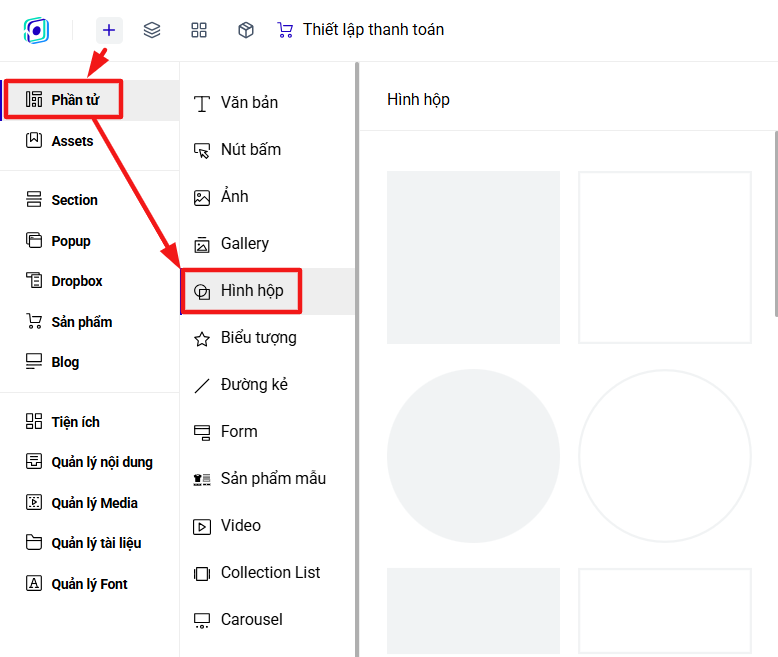The width and height of the screenshot is (778, 657).
Task: Open Quản lý nội dung
Action: pyautogui.click(x=90, y=462)
